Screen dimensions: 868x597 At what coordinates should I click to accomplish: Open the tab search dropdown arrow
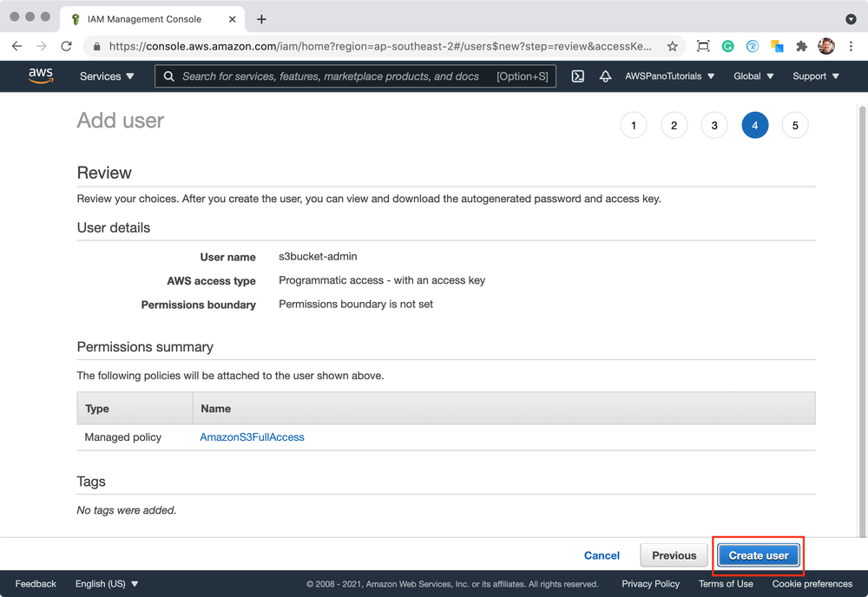[x=851, y=19]
